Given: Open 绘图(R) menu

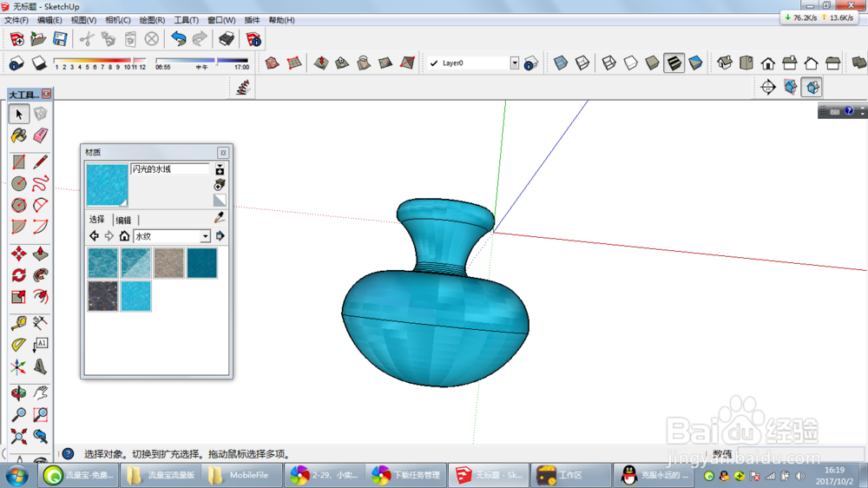Looking at the screenshot, I should 152,20.
